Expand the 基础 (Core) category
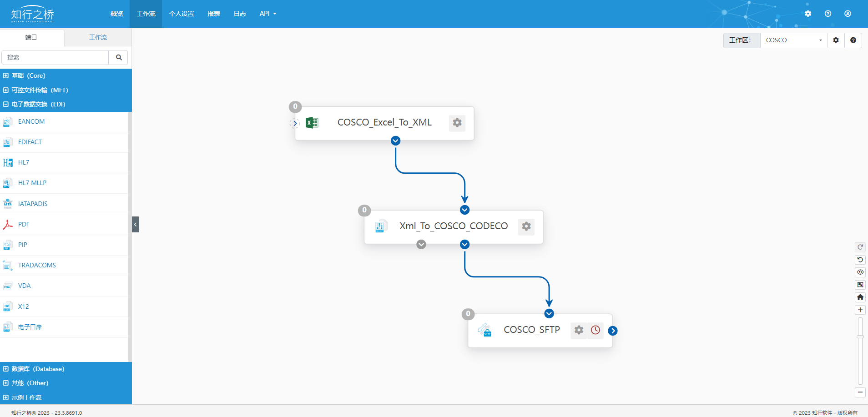The image size is (868, 417). [66, 75]
